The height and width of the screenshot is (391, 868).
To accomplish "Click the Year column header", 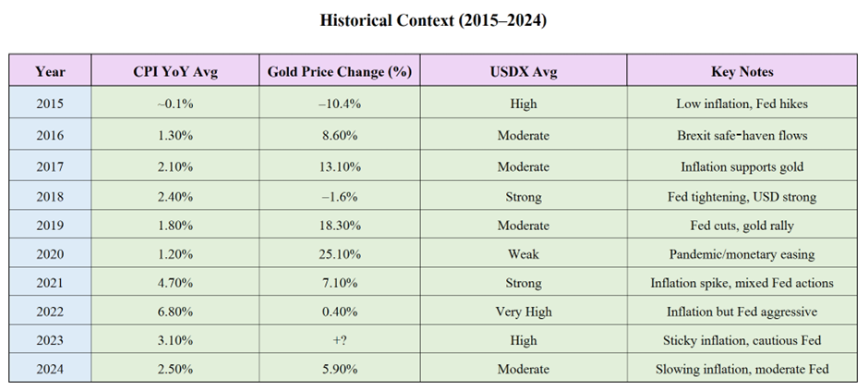I will pyautogui.click(x=51, y=70).
